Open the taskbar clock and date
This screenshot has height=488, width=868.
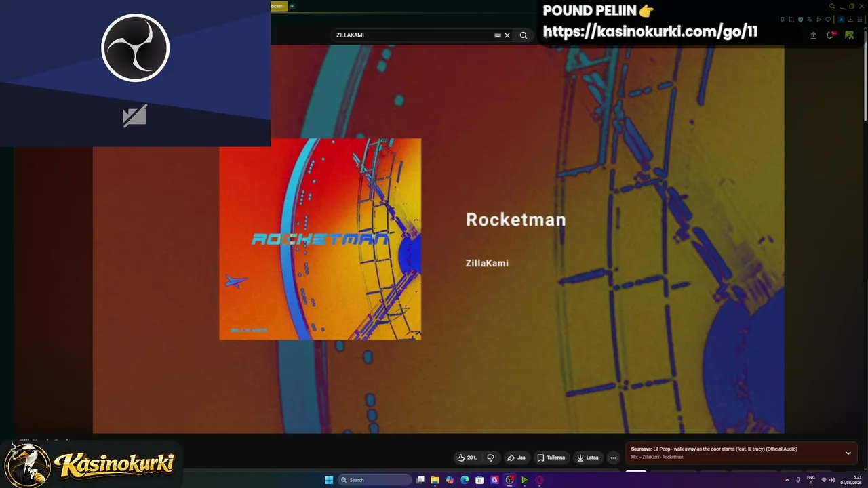(x=851, y=480)
